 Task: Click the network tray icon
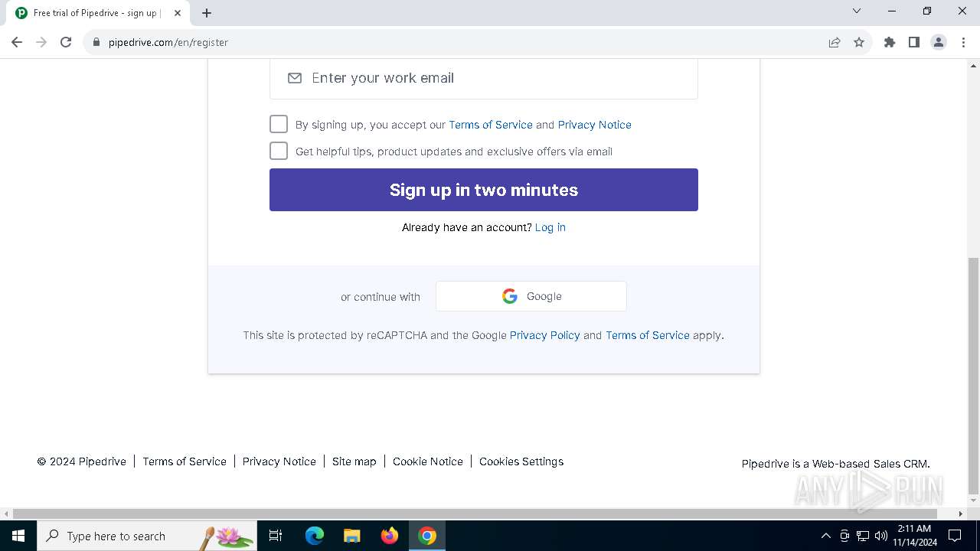[863, 536]
